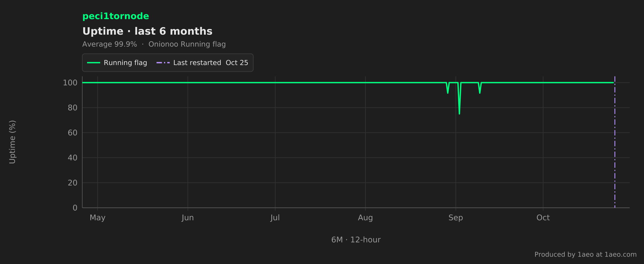644x264 pixels.
Task: Click the 40 y-axis tick label
Action: 72,158
